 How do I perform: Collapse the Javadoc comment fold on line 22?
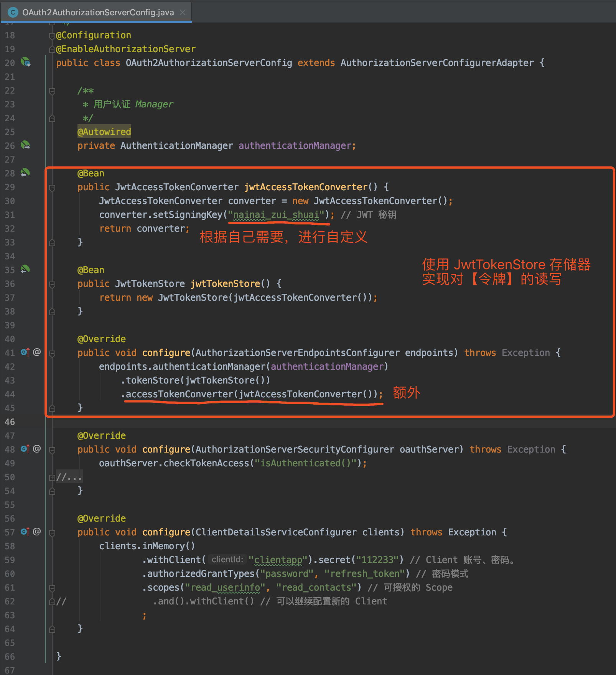[52, 91]
